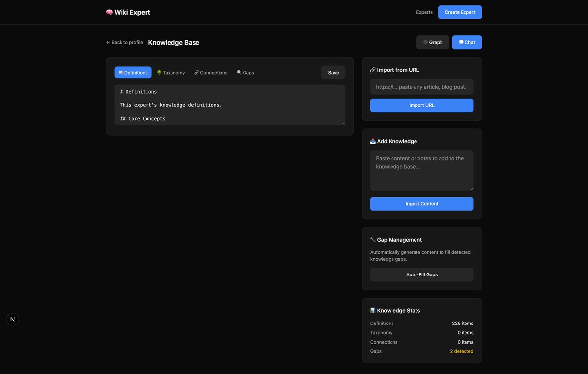This screenshot has width=588, height=374.
Task: Click the bar chart icon beside Knowledge Stats
Action: point(373,310)
